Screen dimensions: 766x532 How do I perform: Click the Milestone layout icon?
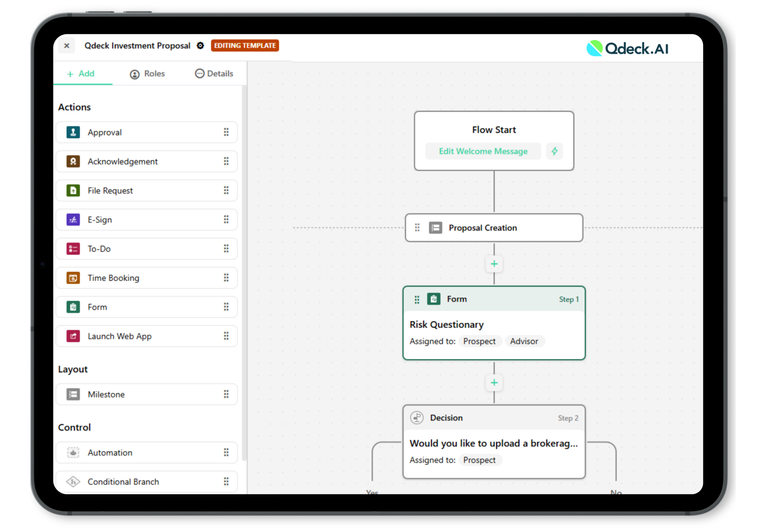(x=73, y=394)
